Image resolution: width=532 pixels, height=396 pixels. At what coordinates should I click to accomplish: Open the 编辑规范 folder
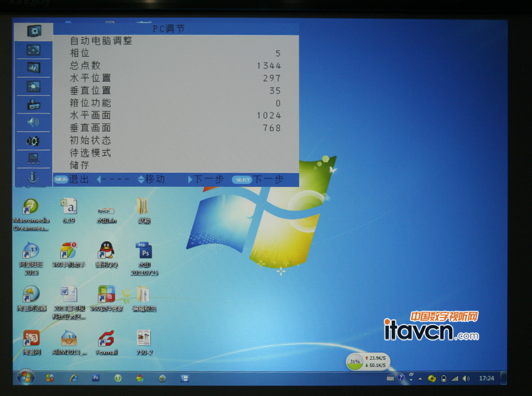click(x=144, y=298)
